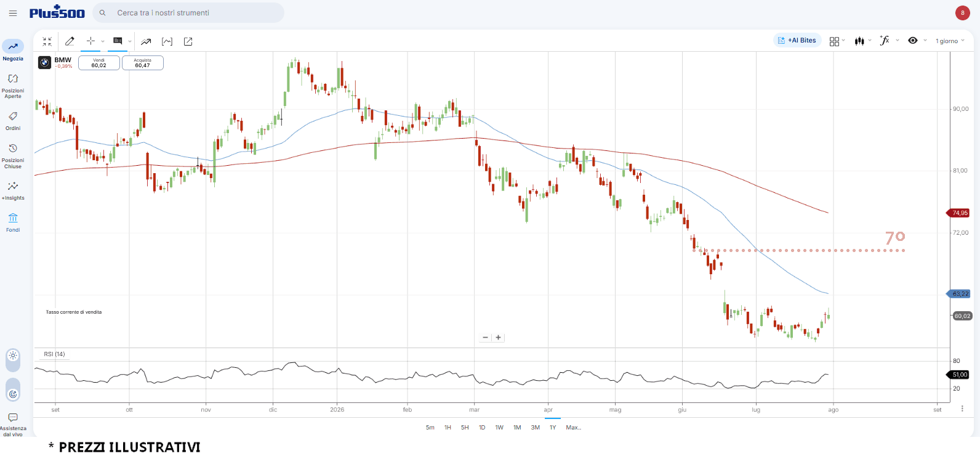Open chart in external pop-out window

coord(188,41)
